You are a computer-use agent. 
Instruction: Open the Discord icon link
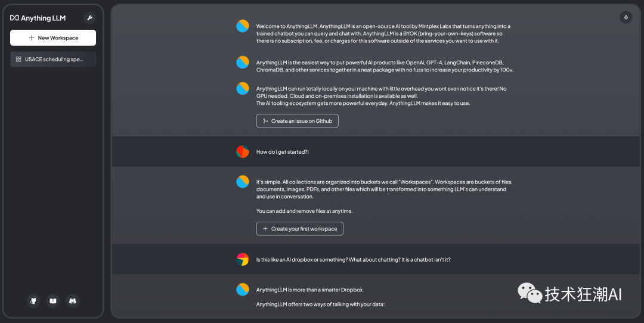(x=73, y=301)
